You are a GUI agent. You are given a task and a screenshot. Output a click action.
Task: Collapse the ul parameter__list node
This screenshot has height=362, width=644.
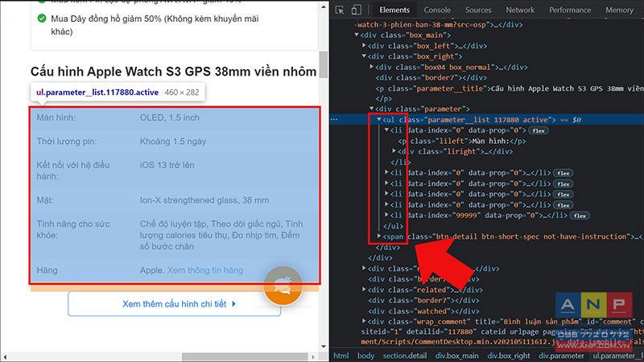pos(379,119)
